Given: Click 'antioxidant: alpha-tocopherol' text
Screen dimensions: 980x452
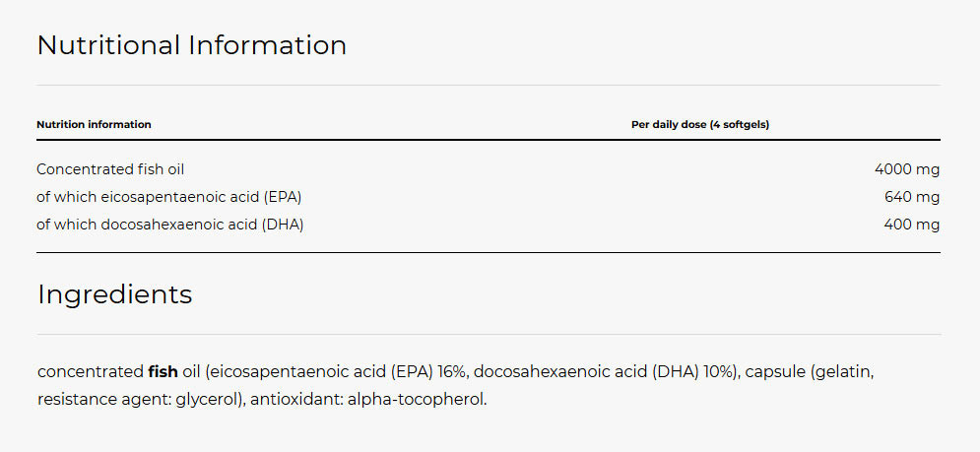Looking at the screenshot, I should pos(366,400).
